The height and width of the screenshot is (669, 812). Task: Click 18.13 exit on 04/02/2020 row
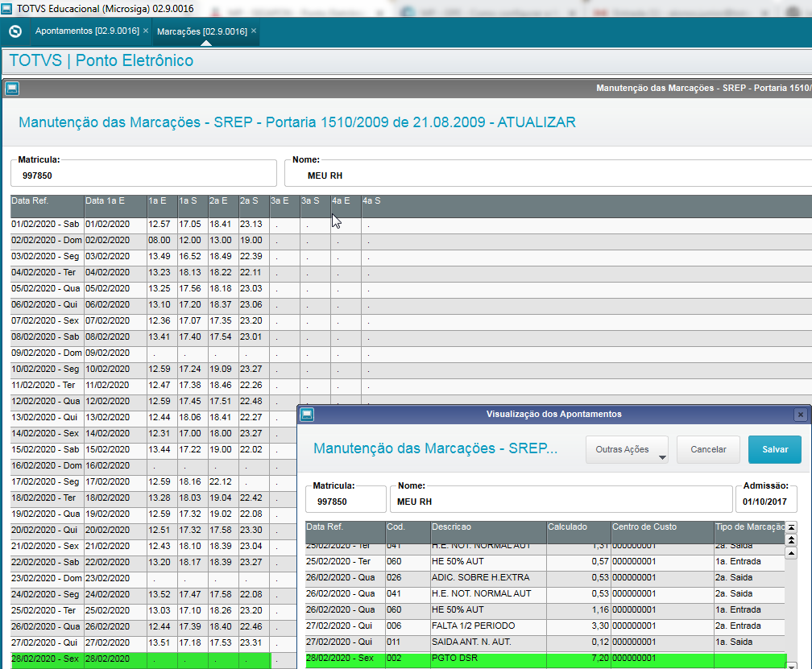pyautogui.click(x=190, y=273)
